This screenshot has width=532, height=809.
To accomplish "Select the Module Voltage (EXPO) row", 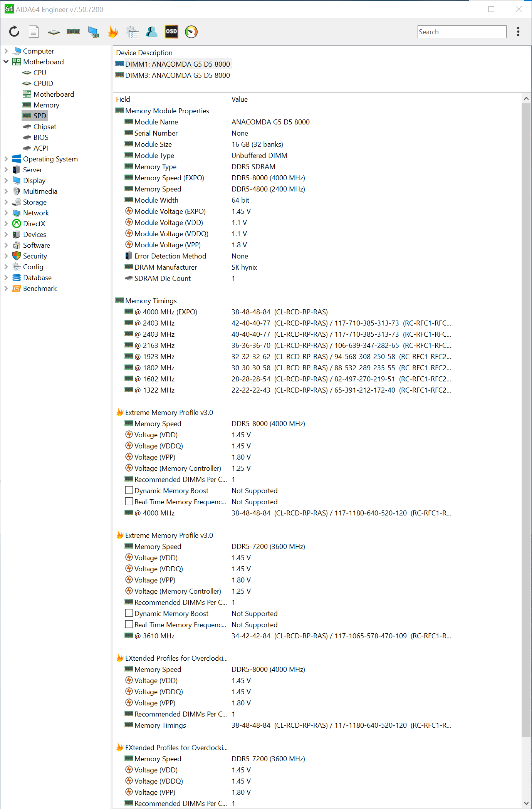I will [x=284, y=211].
